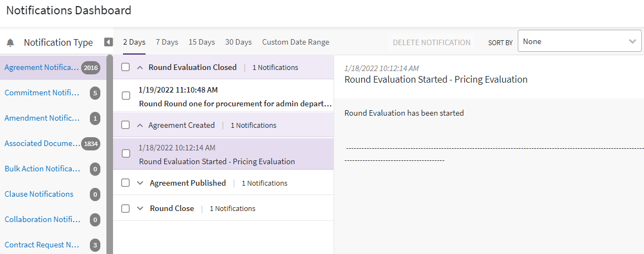This screenshot has width=644, height=254.
Task: Click the 2016 Agreement Notifications count badge
Action: [x=90, y=68]
